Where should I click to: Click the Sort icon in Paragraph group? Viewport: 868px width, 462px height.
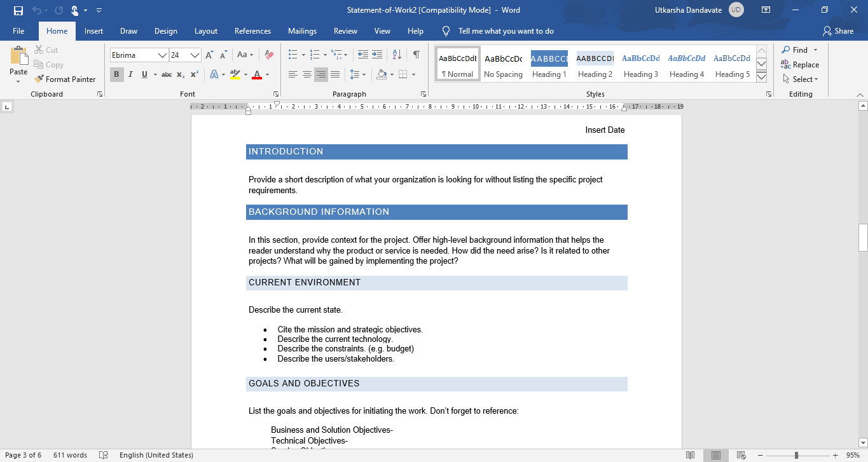tap(397, 55)
